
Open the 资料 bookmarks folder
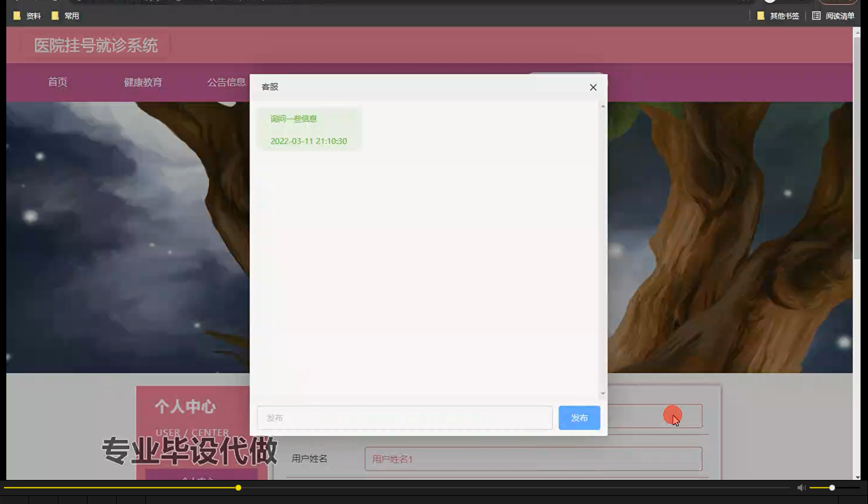pyautogui.click(x=32, y=15)
